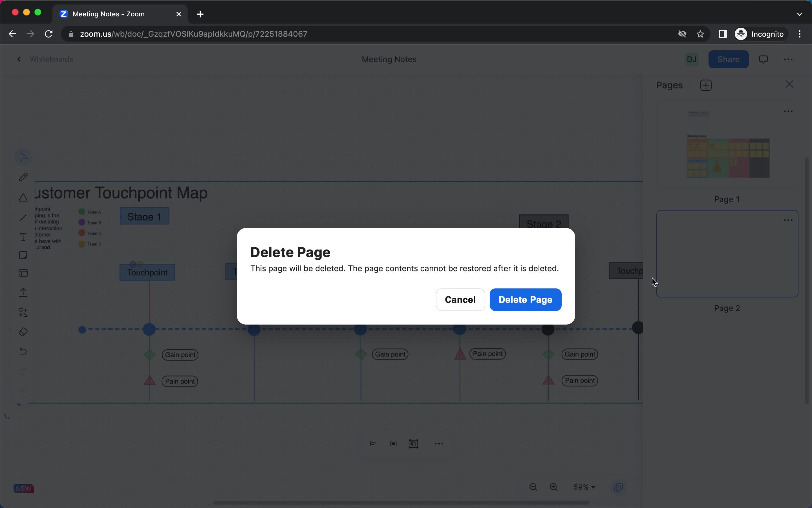Open the comments panel icon
Image resolution: width=812 pixels, height=508 pixels.
[763, 60]
